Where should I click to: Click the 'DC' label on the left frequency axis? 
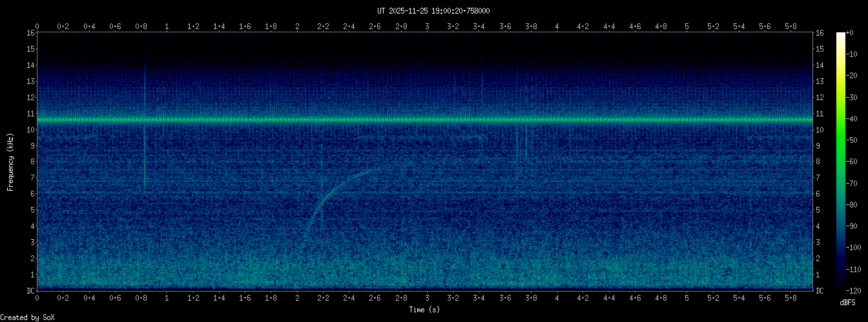(30, 291)
